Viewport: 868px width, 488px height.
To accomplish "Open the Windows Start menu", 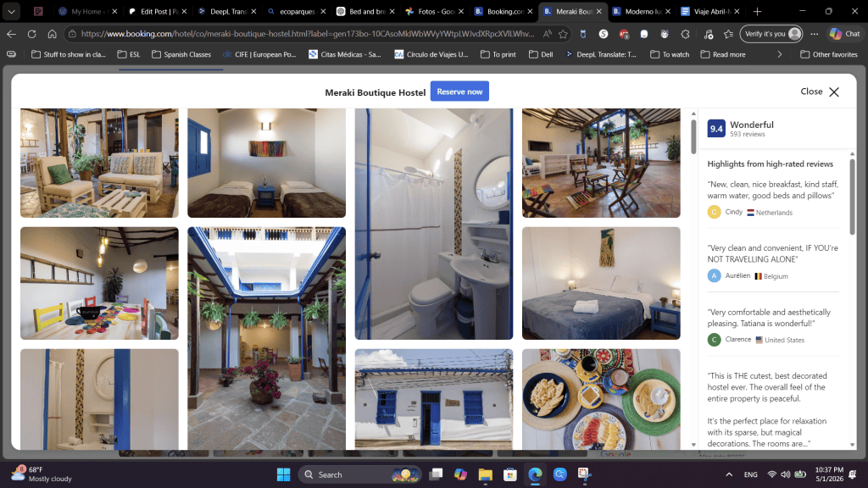I will point(283,474).
